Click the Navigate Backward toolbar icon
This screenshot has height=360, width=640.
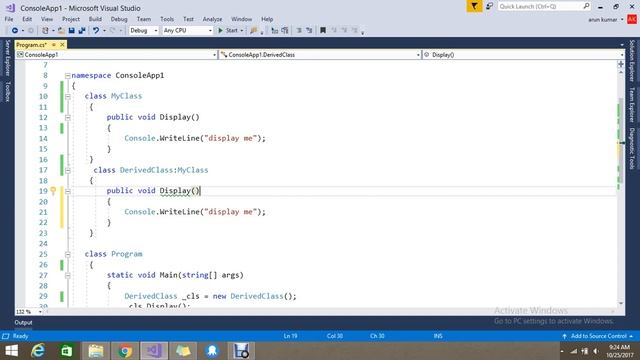pos(15,31)
